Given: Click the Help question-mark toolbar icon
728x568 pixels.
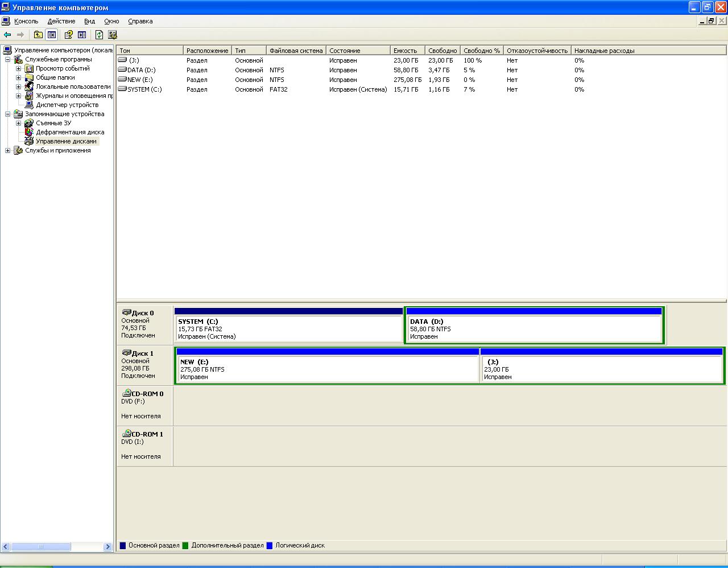Looking at the screenshot, I should pos(69,35).
